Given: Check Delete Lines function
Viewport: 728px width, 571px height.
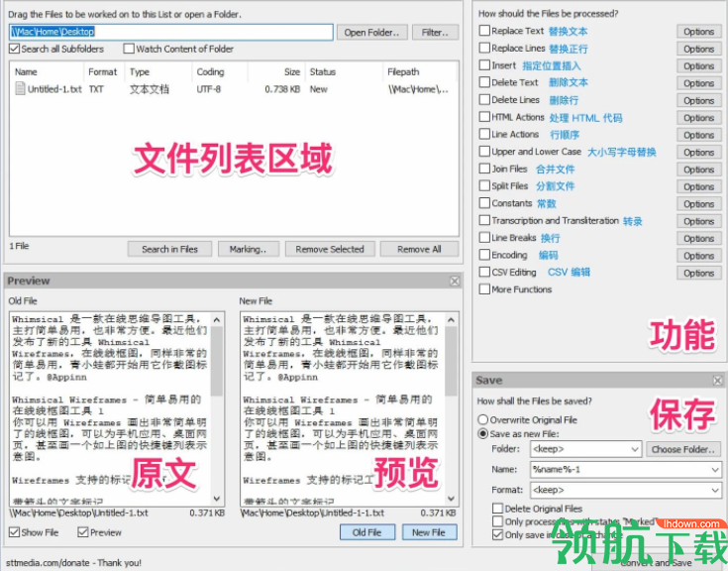Looking at the screenshot, I should [484, 99].
